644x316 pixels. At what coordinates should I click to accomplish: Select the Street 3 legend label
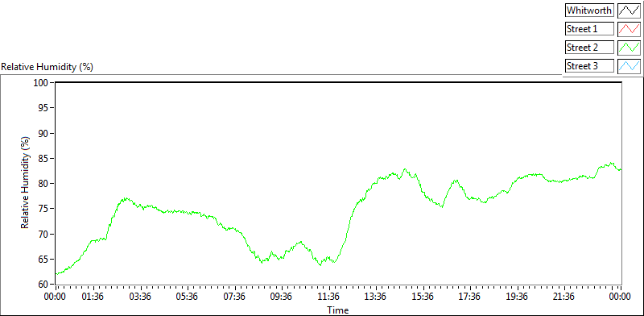pos(589,66)
